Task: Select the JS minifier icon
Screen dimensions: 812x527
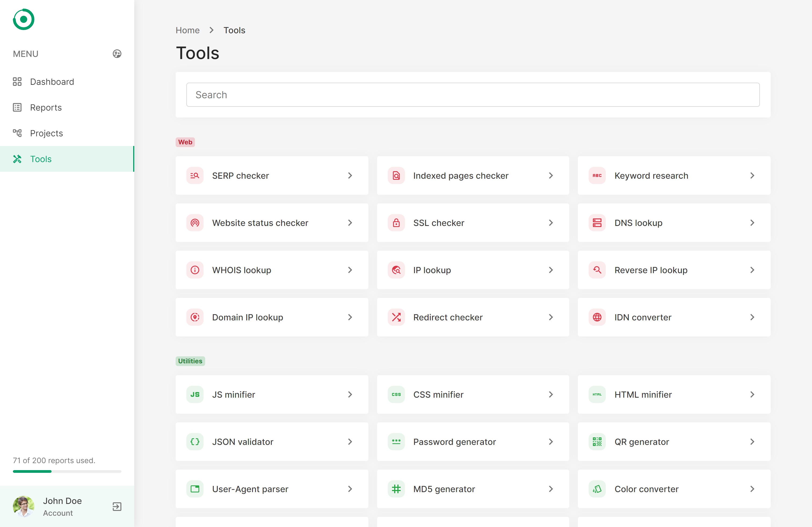Action: [194, 394]
